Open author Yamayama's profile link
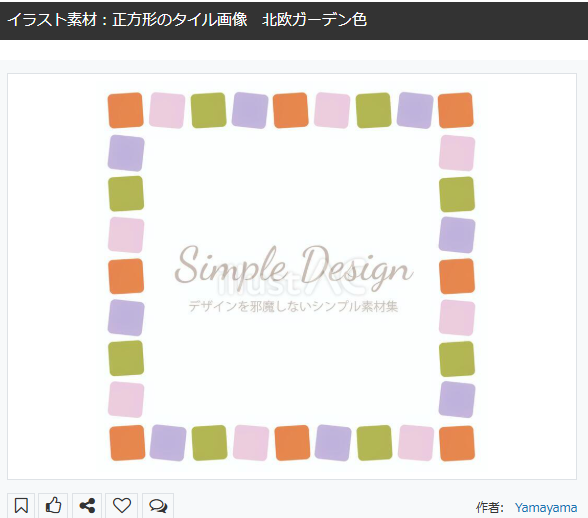 point(546,507)
